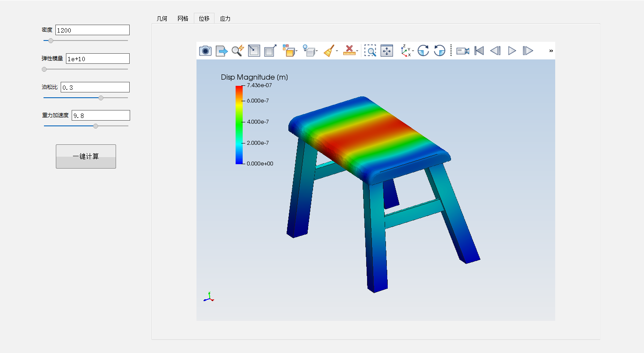
Task: Open the ruler icon dropdown arrow
Action: click(357, 51)
